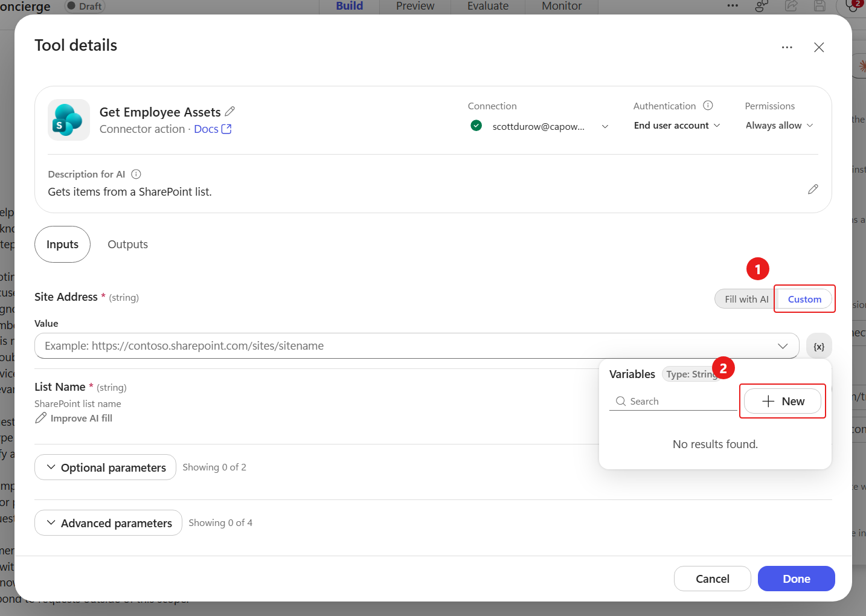Click the SharePoint connector logo icon
Viewport: 866px width, 616px height.
69,120
